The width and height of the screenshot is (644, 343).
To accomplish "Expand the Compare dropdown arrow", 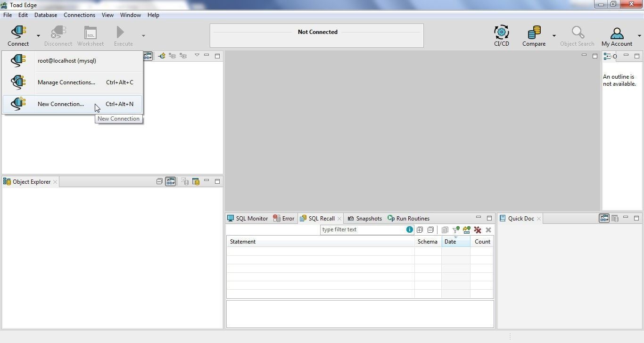I will click(554, 35).
